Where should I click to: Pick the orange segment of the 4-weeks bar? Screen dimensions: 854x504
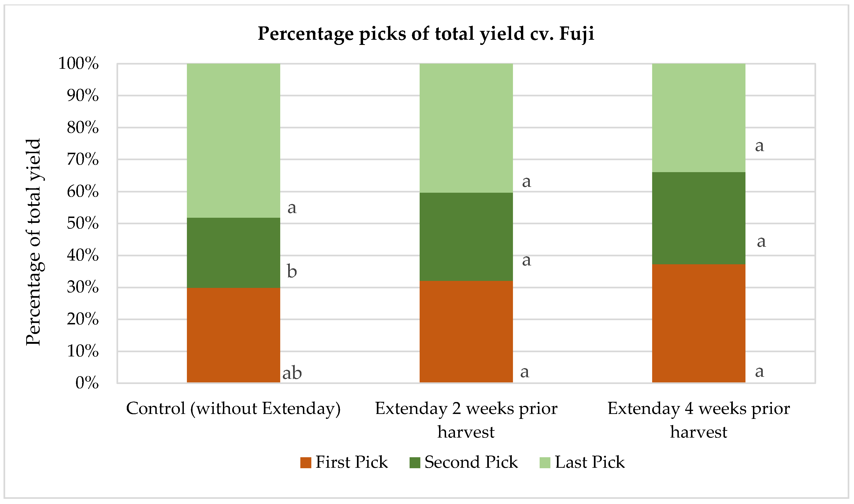tap(698, 323)
